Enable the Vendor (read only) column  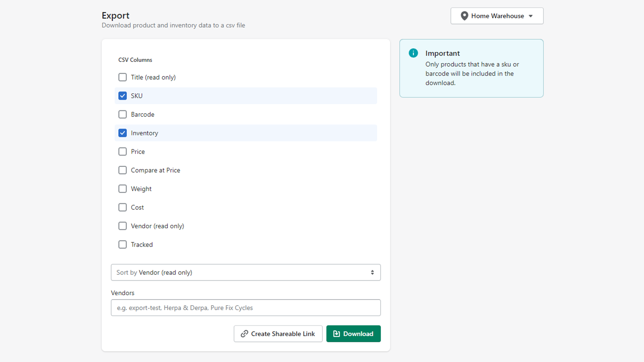click(x=122, y=226)
